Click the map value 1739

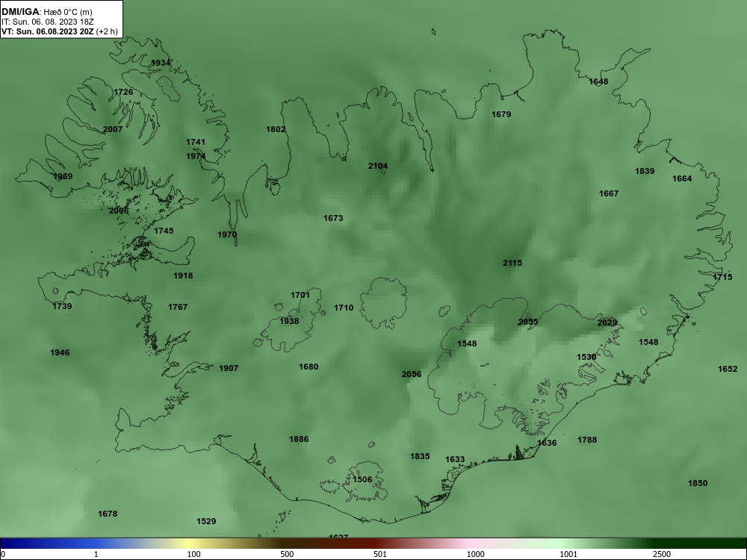(63, 307)
